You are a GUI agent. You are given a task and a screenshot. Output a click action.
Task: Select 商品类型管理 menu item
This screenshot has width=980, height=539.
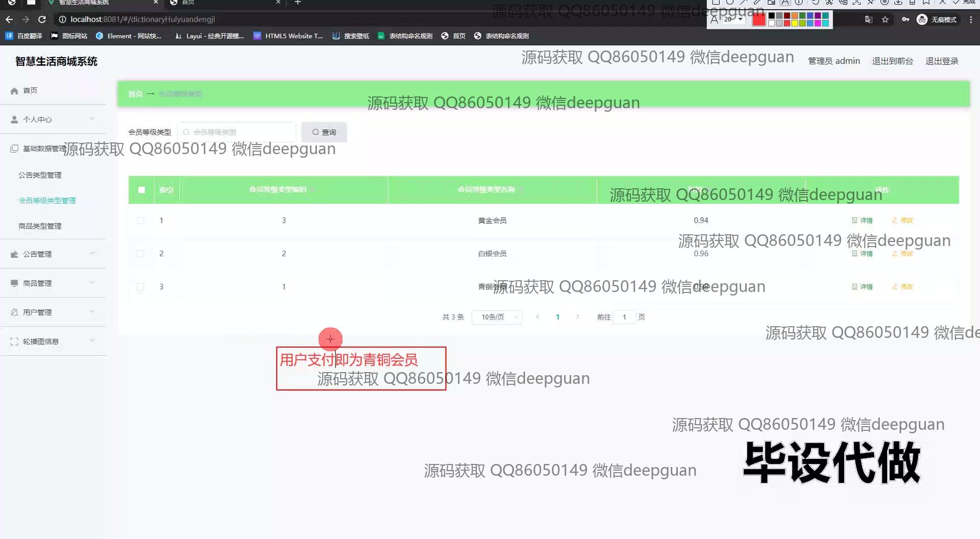pos(40,226)
